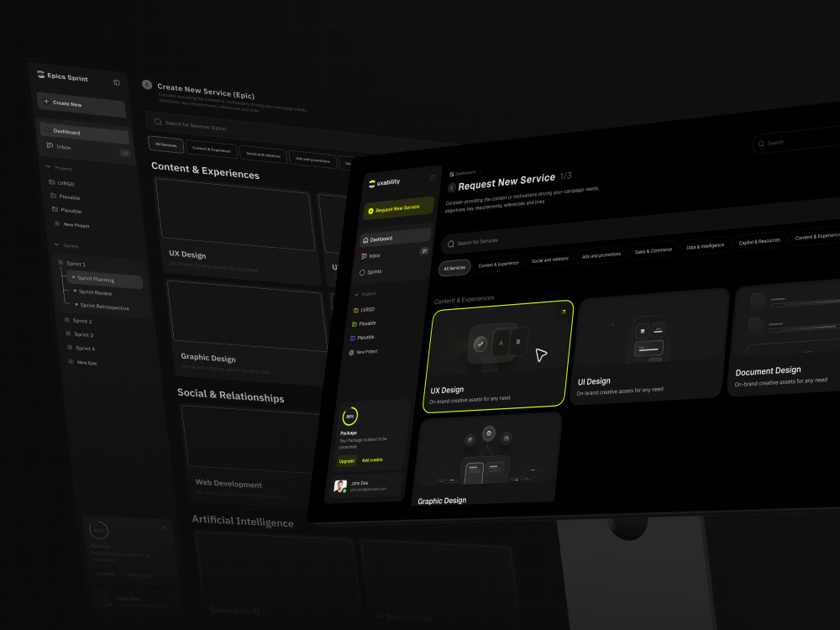Open Sprints in the uxability sidebar
Image resolution: width=840 pixels, height=630 pixels.
370,272
